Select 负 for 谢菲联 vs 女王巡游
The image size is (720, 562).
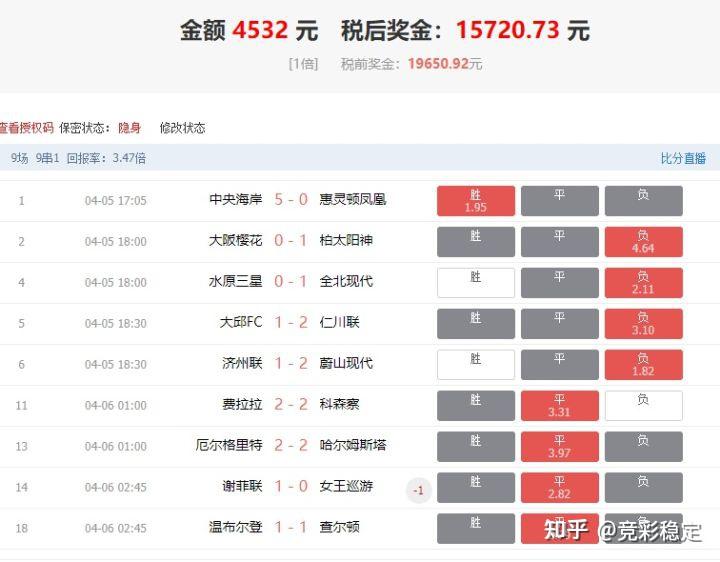[643, 487]
